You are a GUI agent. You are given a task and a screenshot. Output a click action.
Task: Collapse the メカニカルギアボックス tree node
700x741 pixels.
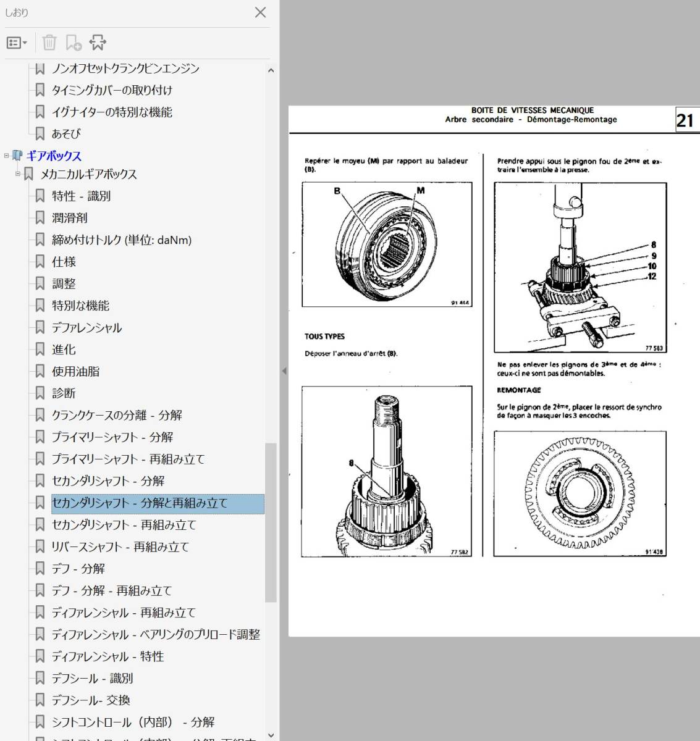(x=18, y=174)
